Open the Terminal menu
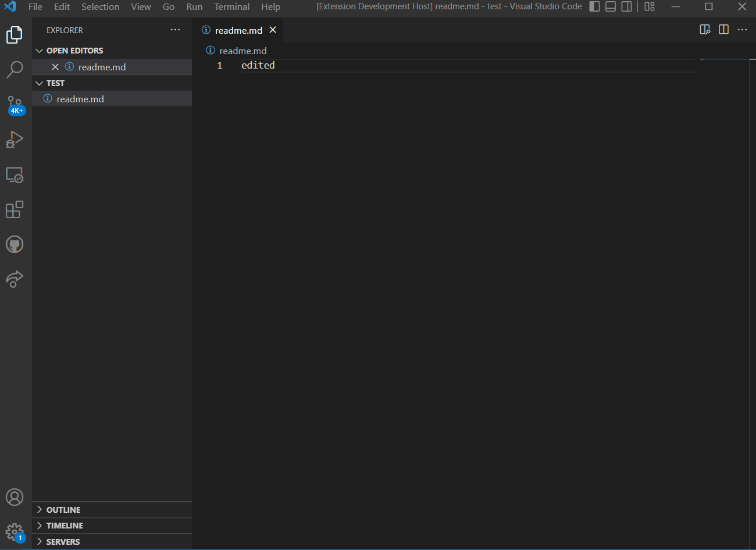 [x=231, y=7]
